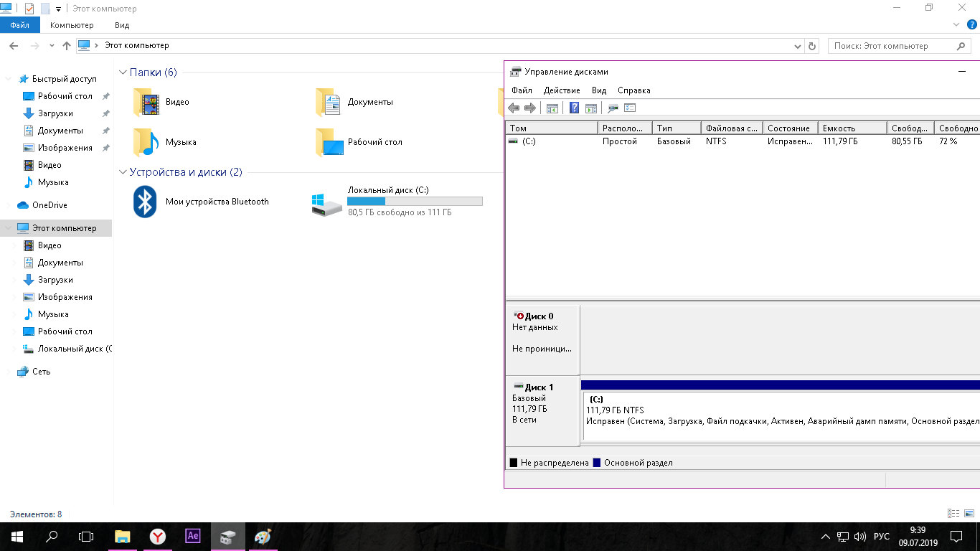Show hidden tray icons chevron
Image resolution: width=980 pixels, height=551 pixels.
(x=825, y=537)
